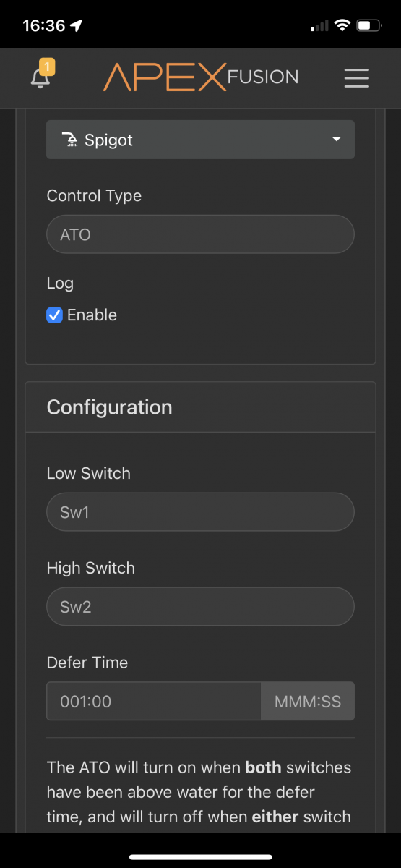Tap the Wi-Fi status icon
This screenshot has width=401, height=868.
[340, 26]
